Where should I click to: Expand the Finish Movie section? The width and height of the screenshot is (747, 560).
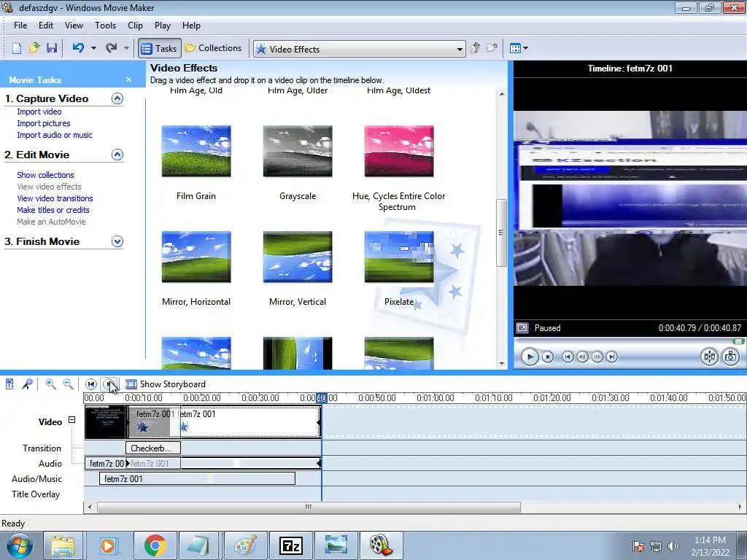pyautogui.click(x=117, y=241)
